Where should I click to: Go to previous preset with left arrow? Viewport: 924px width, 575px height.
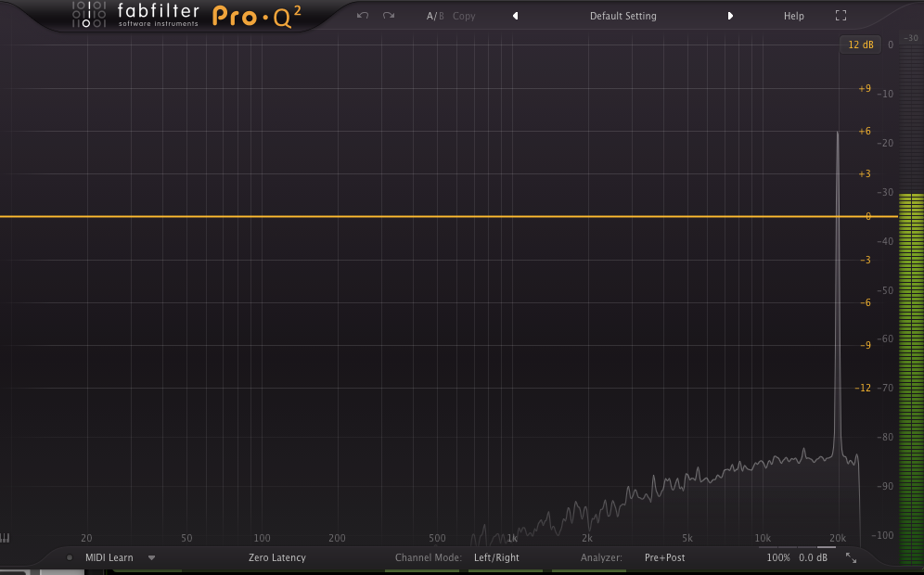[x=516, y=16]
